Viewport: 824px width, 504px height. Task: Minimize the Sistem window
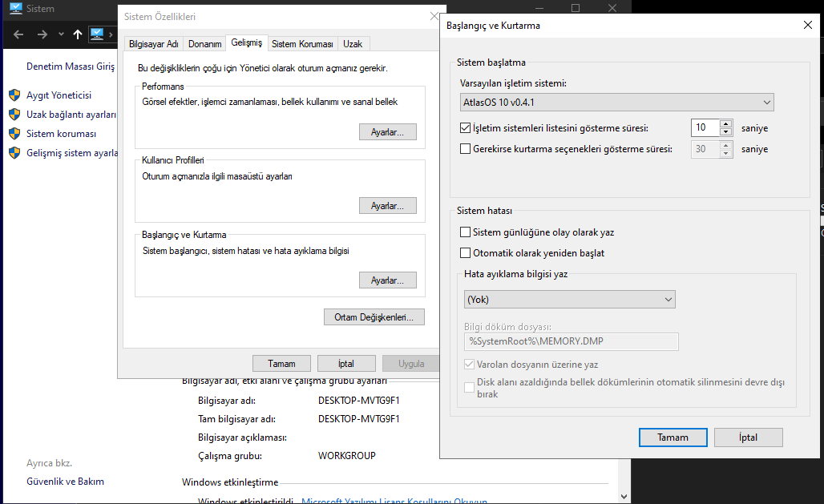539,8
